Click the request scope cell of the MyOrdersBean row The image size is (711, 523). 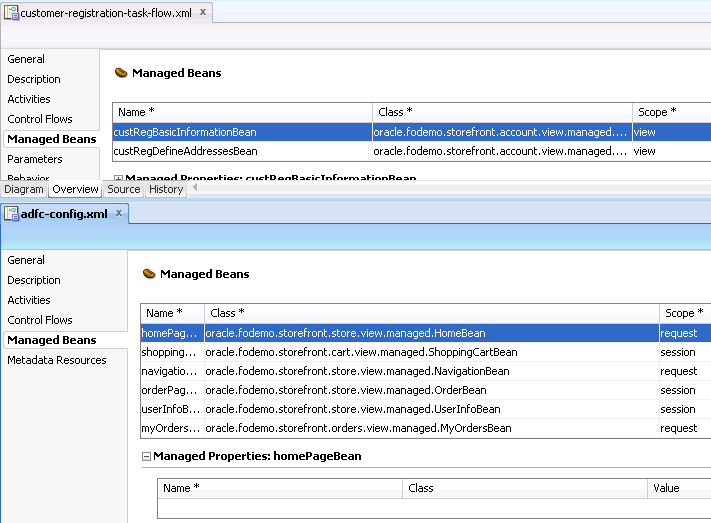(x=685, y=428)
